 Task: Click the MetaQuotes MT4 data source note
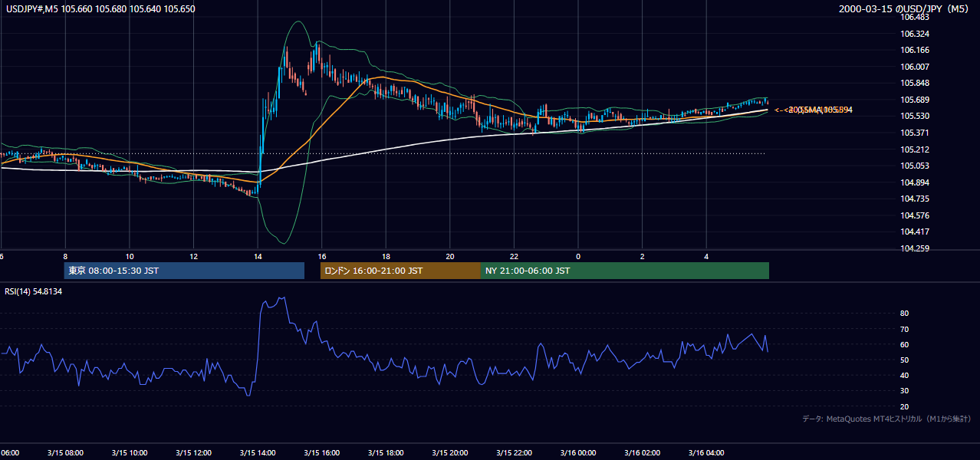click(887, 419)
